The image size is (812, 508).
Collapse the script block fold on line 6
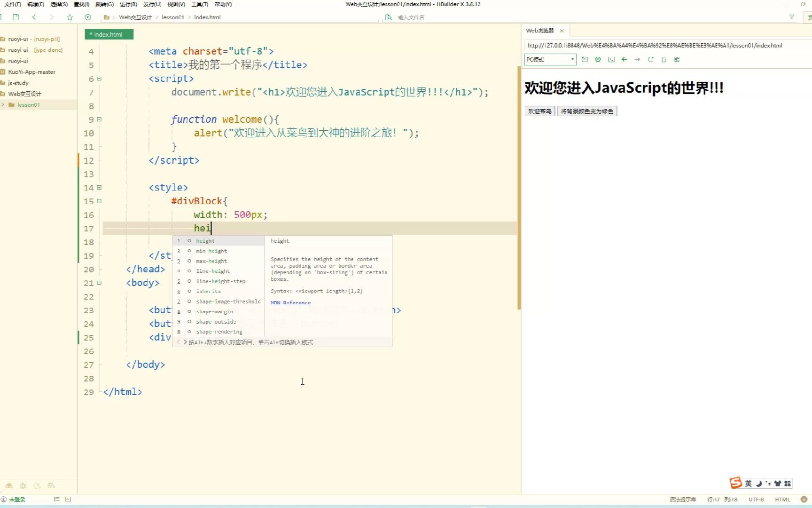click(99, 79)
